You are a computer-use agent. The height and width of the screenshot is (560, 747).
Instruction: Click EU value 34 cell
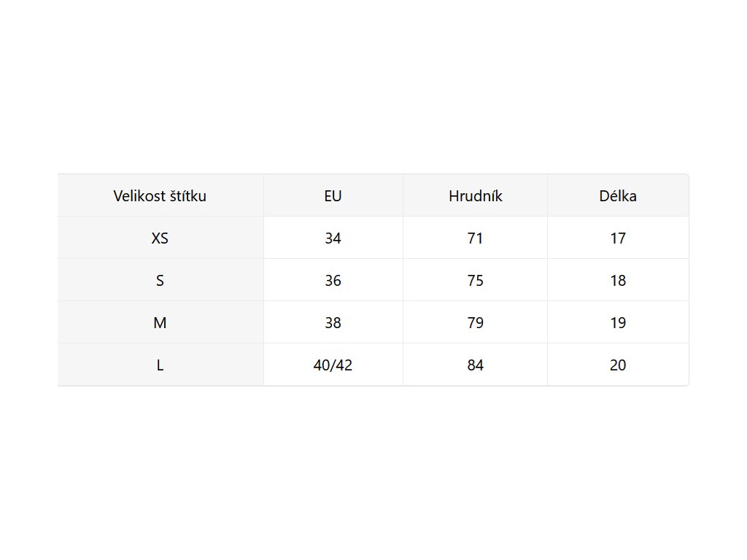[333, 238]
